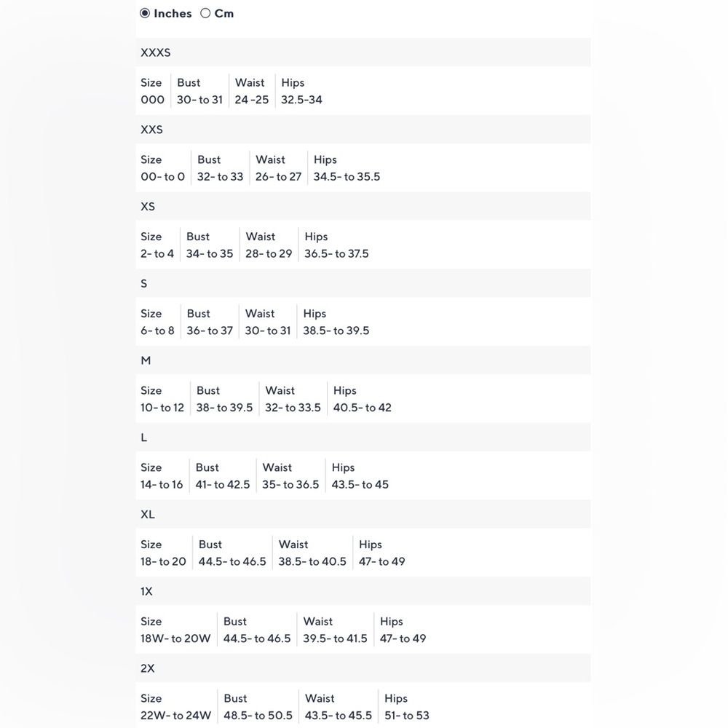728x728 pixels.
Task: Click the XXXS hips value 32.5-34
Action: [301, 100]
